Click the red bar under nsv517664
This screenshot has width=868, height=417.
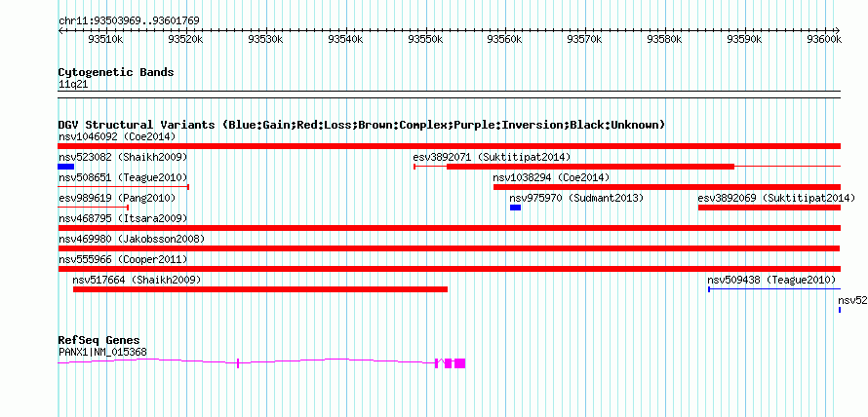coord(260,289)
